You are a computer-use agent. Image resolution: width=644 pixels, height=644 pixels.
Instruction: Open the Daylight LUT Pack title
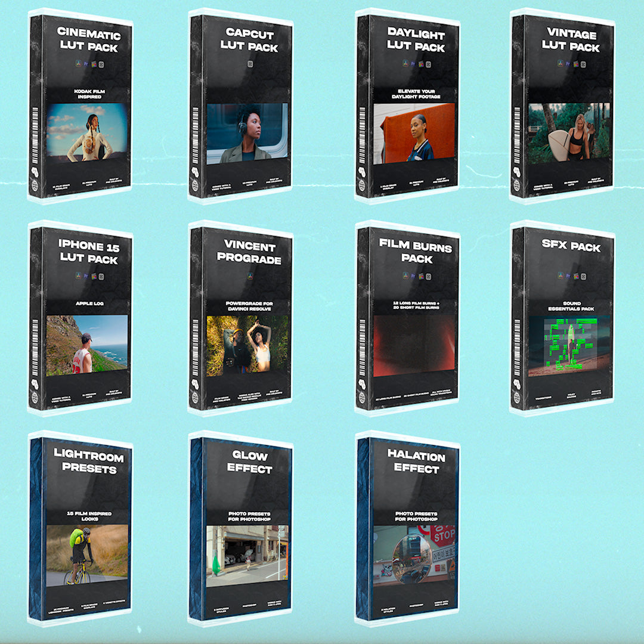point(416,39)
